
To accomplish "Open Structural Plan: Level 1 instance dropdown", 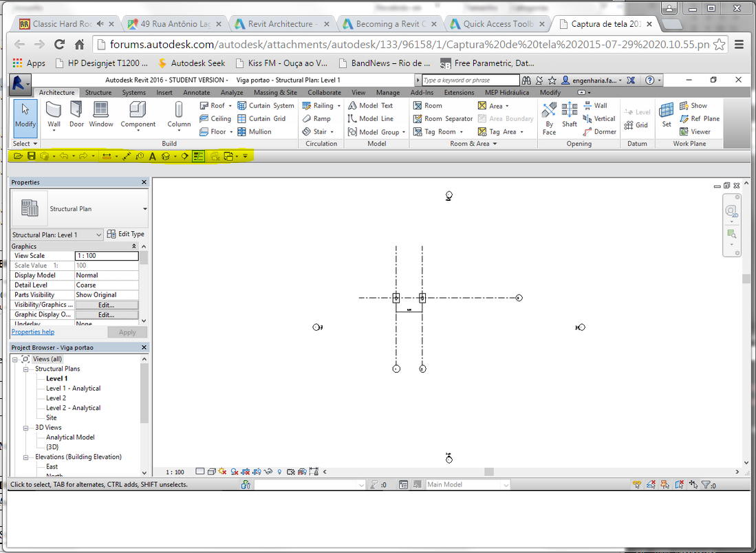I will [98, 235].
